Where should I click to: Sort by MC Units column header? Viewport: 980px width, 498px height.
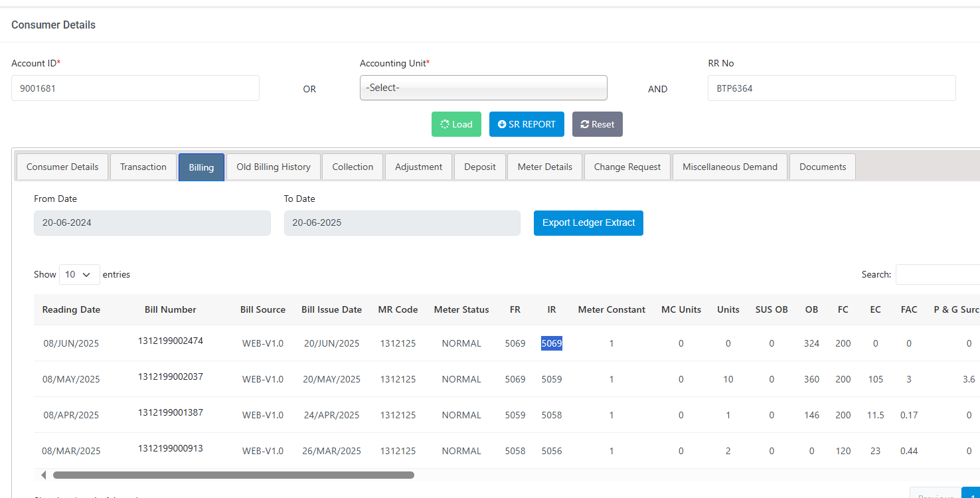tap(681, 309)
